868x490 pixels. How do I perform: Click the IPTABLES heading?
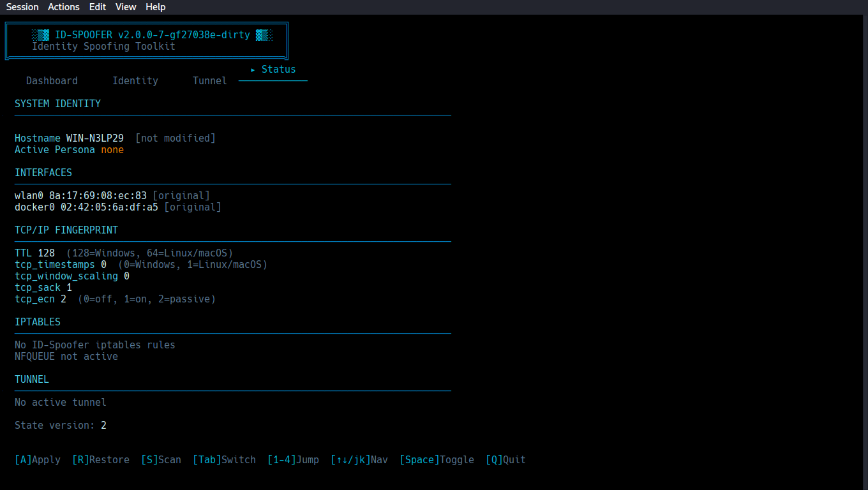click(x=38, y=322)
